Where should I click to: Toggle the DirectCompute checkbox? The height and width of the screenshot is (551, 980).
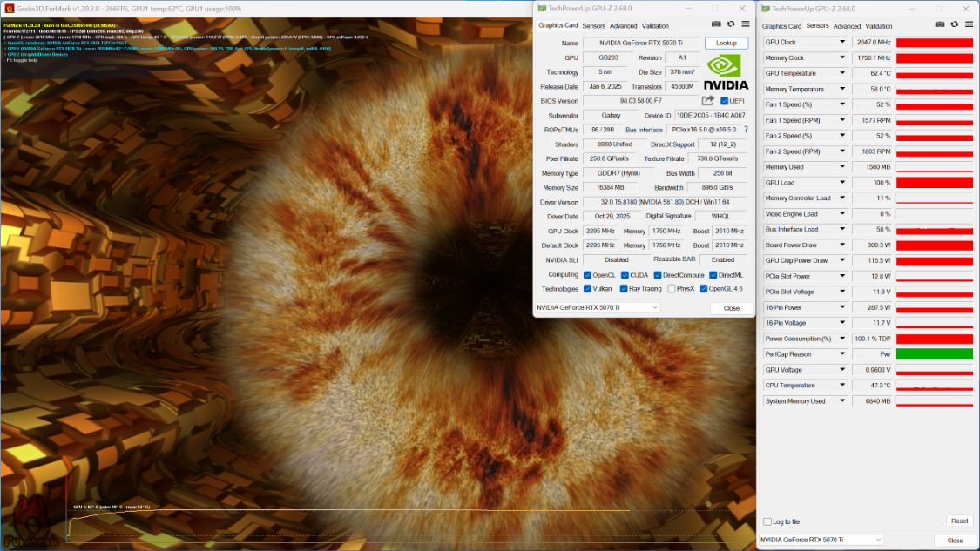coord(658,275)
